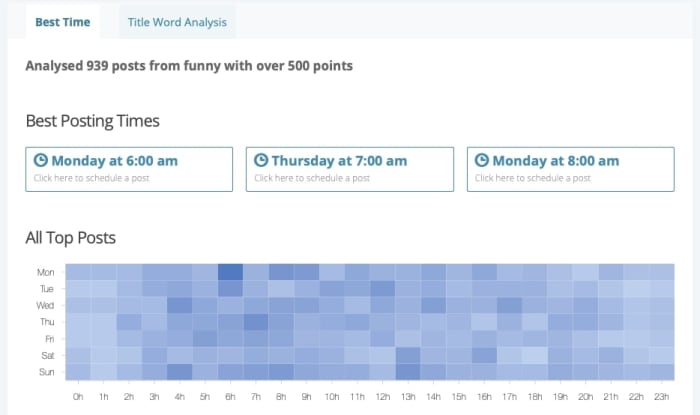The image size is (700, 415).
Task: Click the Monday 8h heatmap cell
Action: click(x=281, y=272)
